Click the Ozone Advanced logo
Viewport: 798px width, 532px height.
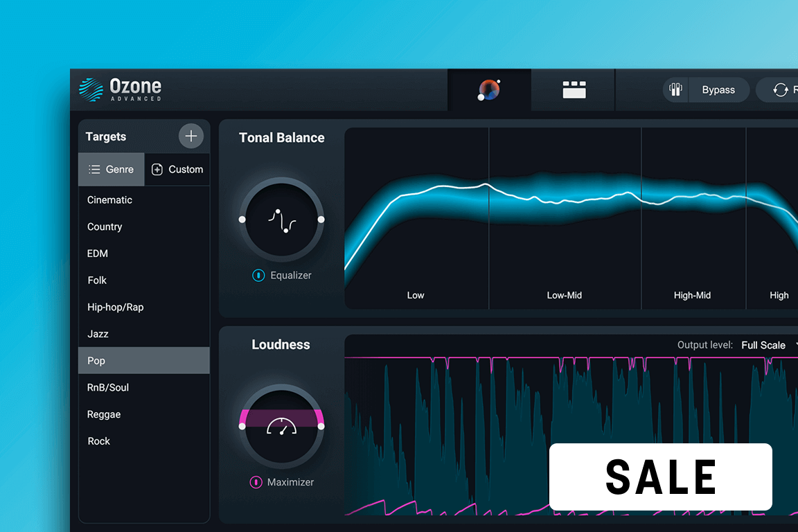tap(120, 89)
